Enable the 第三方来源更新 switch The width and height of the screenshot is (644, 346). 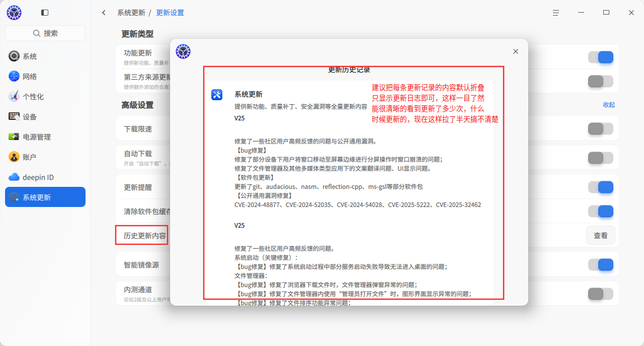point(601,82)
